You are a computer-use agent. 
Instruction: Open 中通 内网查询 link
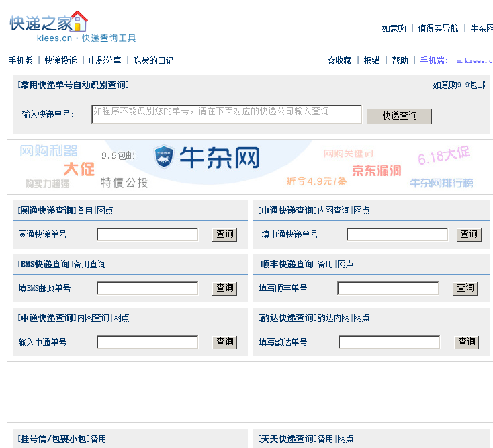click(x=93, y=318)
